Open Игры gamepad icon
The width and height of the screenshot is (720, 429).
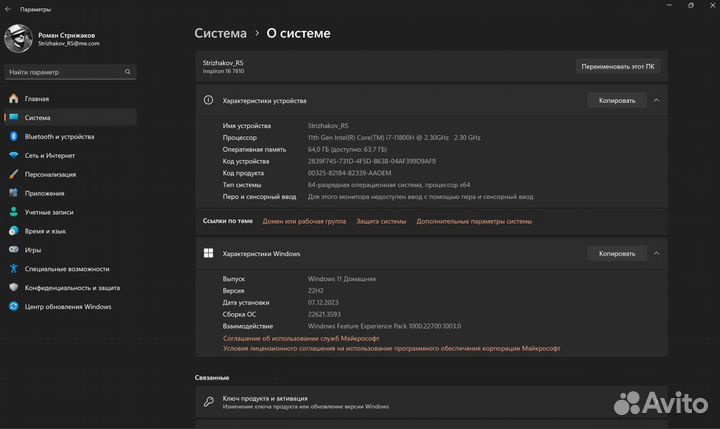[14, 249]
